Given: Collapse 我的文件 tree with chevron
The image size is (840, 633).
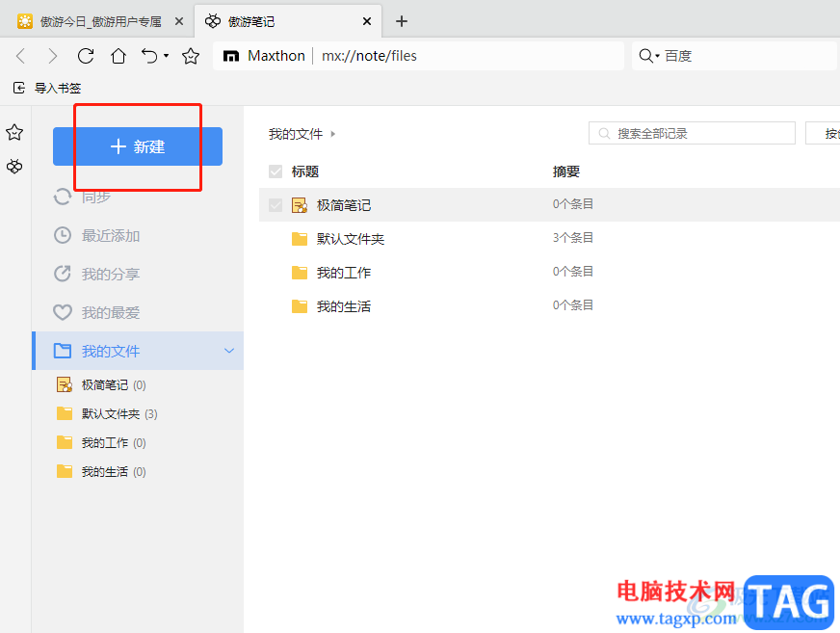Looking at the screenshot, I should (229, 351).
